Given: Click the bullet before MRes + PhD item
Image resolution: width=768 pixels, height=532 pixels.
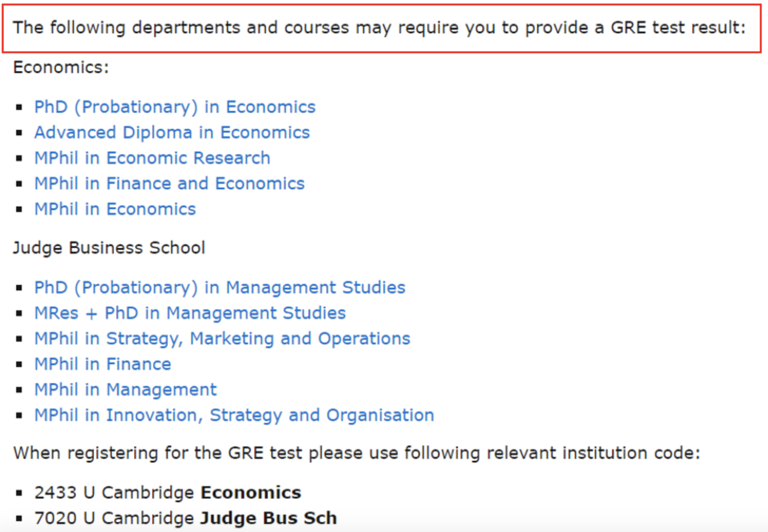Looking at the screenshot, I should (x=19, y=313).
